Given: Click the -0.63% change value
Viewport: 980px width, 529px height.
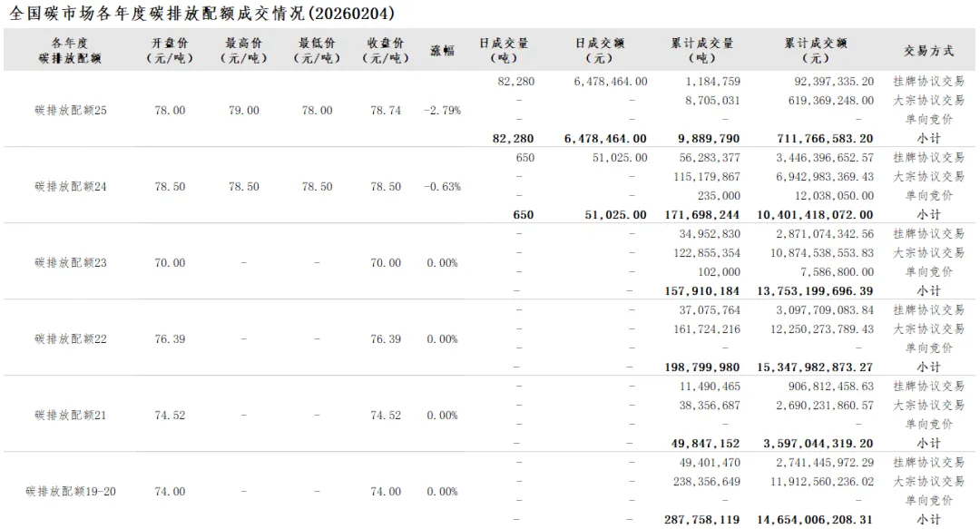Looking at the screenshot, I should pyautogui.click(x=442, y=187).
